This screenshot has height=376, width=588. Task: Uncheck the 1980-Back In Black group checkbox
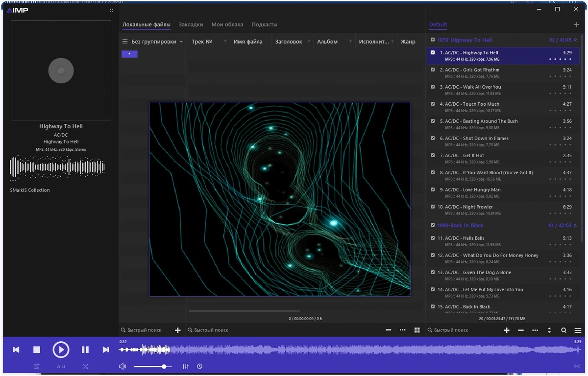click(x=433, y=225)
